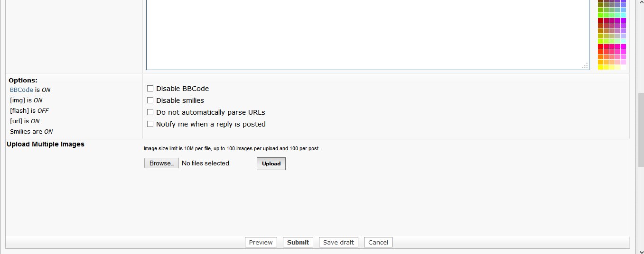Viewport: 644px width, 254px height.
Task: Pick the pure magenta color swatch
Action: click(623, 46)
